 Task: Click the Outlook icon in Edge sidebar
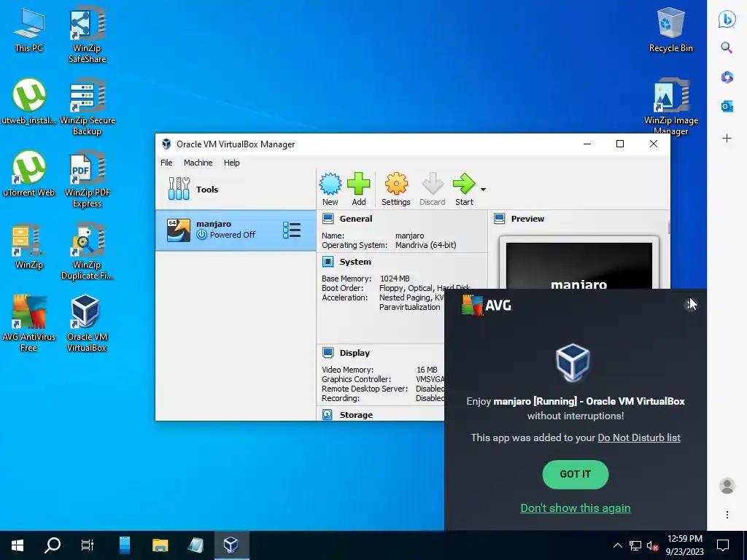(x=727, y=106)
